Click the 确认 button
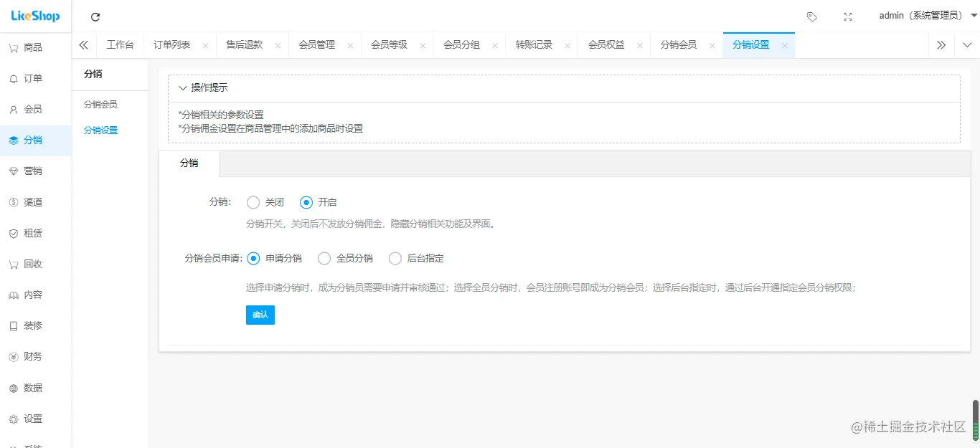Image resolution: width=980 pixels, height=448 pixels. tap(260, 315)
